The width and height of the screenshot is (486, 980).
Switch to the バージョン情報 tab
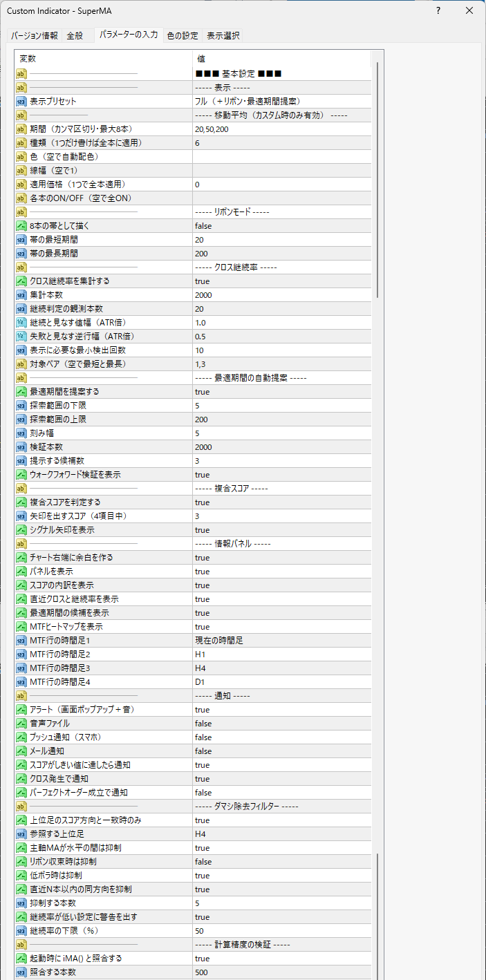35,36
